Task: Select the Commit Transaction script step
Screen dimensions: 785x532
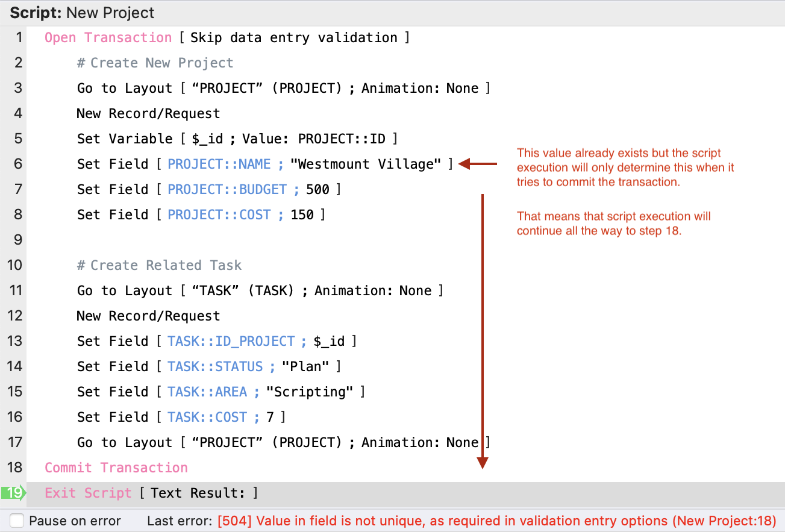Action: point(116,468)
